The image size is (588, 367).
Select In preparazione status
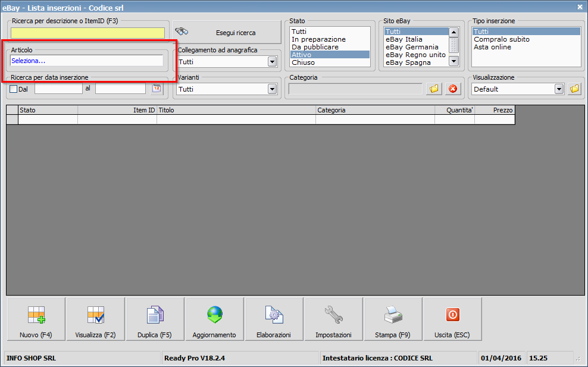(330, 39)
